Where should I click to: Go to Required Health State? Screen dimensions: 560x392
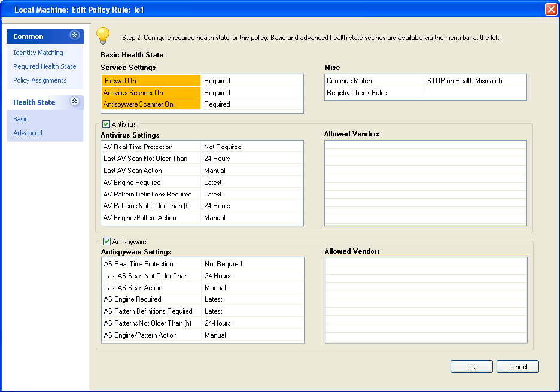click(45, 66)
